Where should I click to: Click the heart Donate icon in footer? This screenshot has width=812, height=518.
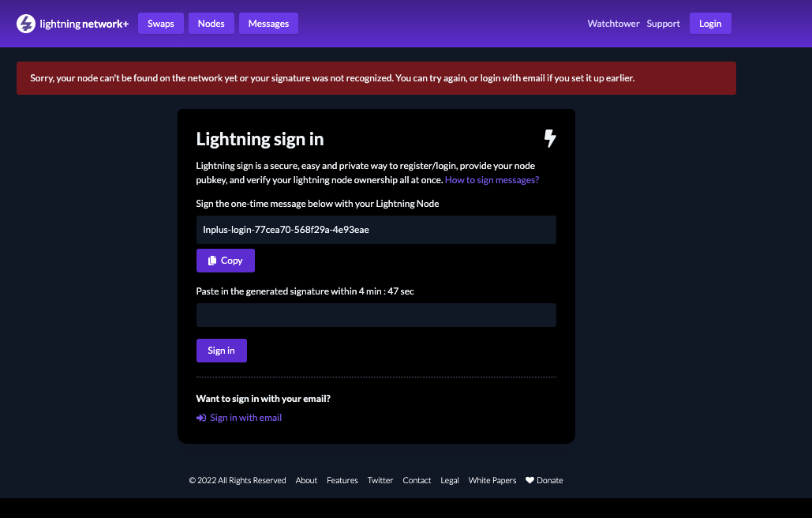click(x=530, y=480)
